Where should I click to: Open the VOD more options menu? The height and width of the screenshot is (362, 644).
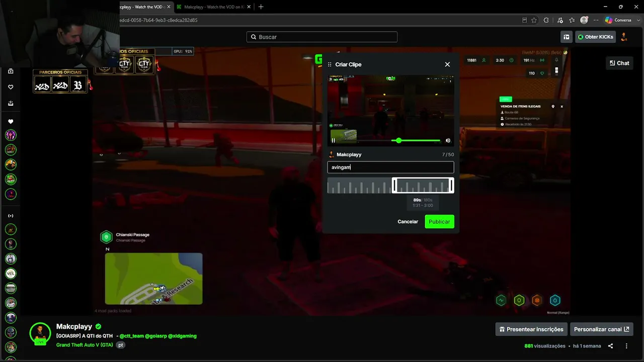pyautogui.click(x=626, y=346)
